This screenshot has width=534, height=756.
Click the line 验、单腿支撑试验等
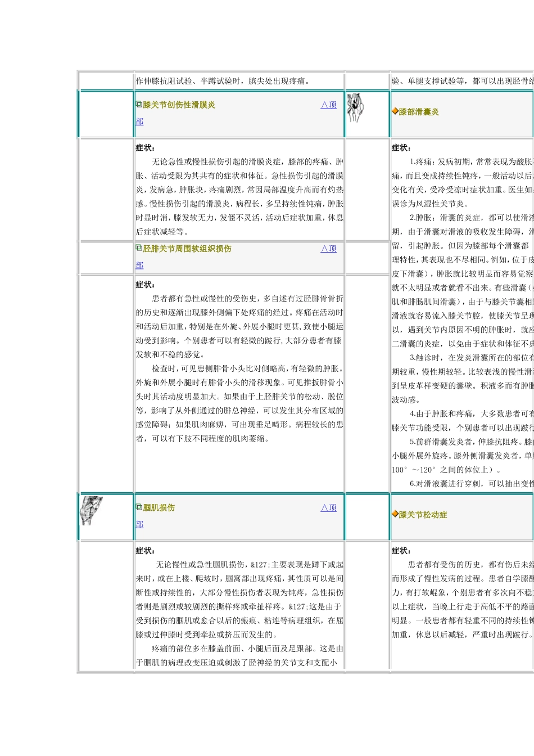point(463,81)
